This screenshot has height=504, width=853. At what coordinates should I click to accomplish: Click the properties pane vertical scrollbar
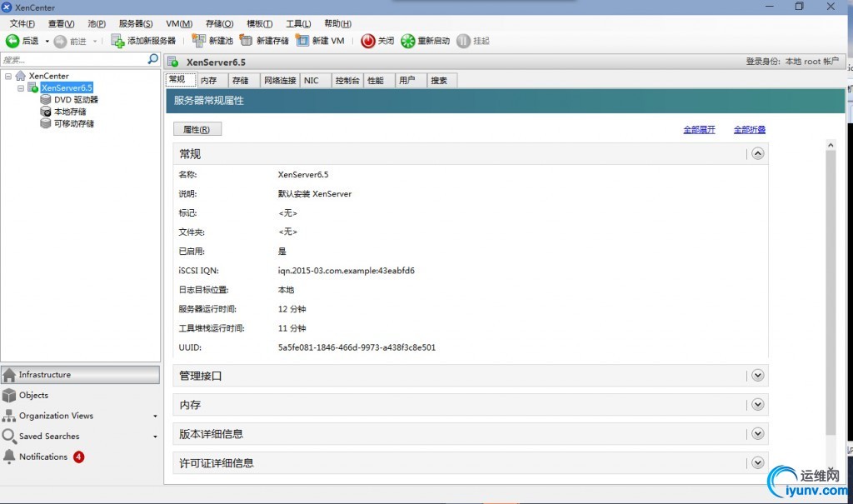[x=831, y=293]
